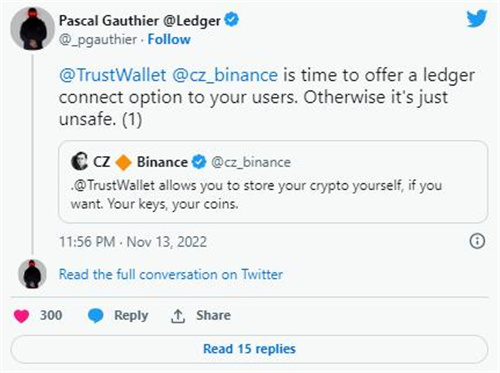
Task: Click the @TrustWallet mention in main tweet
Action: pyautogui.click(x=113, y=75)
